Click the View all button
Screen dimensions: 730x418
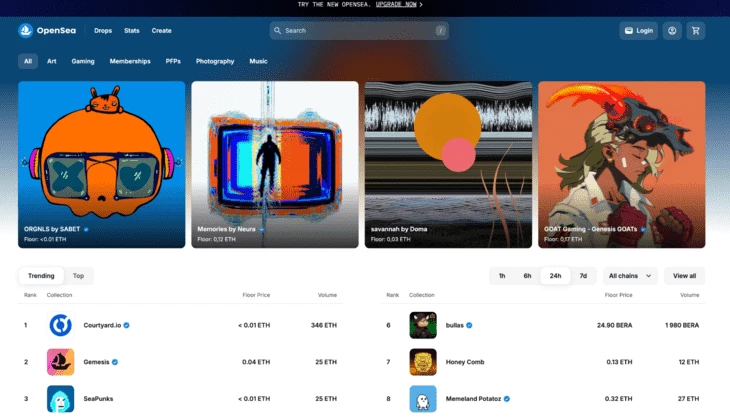pyautogui.click(x=684, y=276)
